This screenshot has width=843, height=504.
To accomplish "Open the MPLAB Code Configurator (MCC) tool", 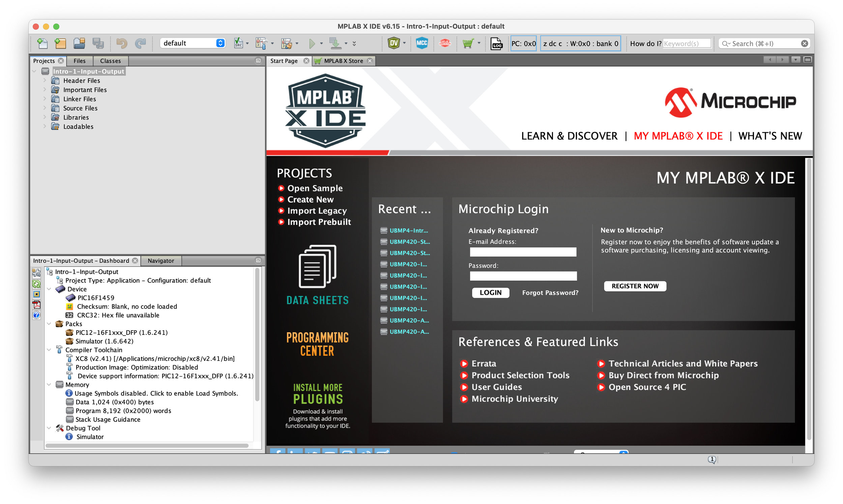I will 422,43.
